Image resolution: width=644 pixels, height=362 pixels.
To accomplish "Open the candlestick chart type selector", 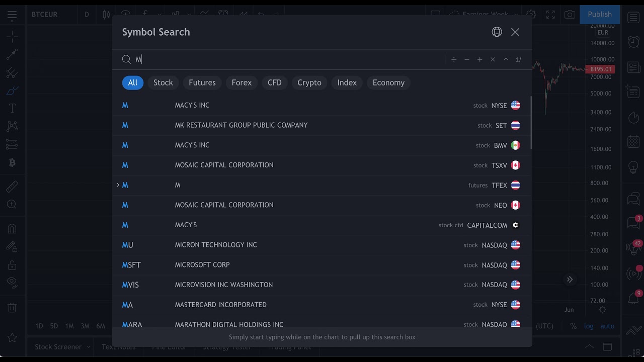I will [x=106, y=15].
